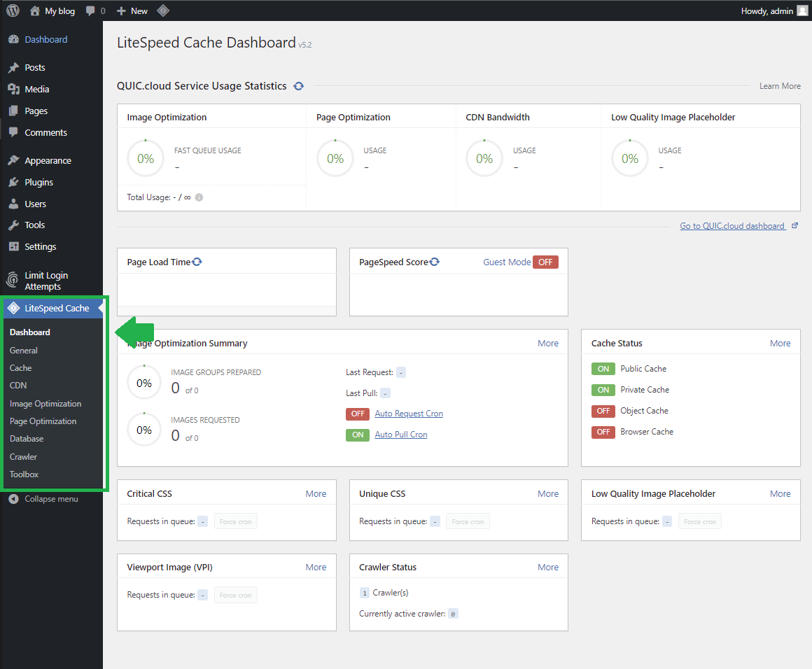812x669 pixels.
Task: Refresh Page Load Time
Action: click(197, 262)
